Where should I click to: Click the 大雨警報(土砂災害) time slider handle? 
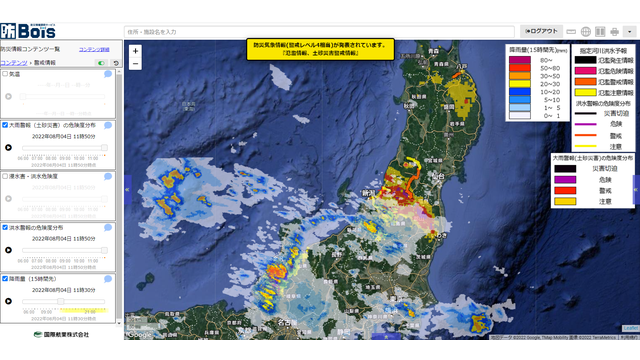[104, 147]
